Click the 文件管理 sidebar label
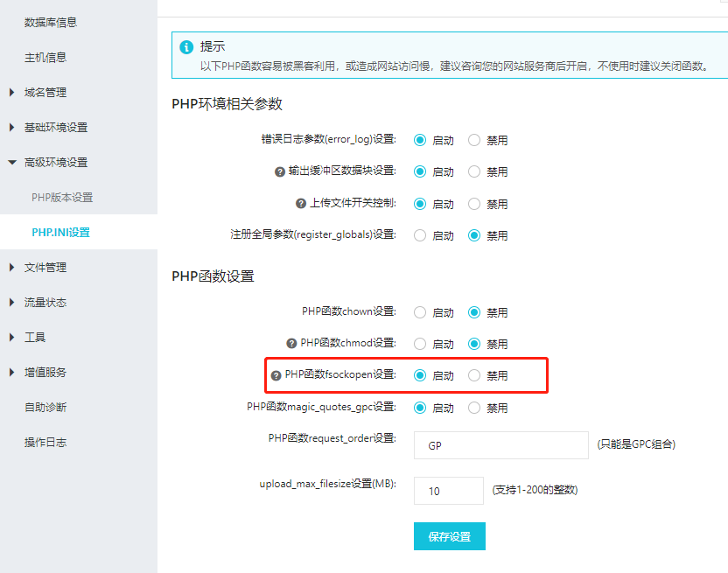This screenshot has height=573, width=728. [45, 268]
